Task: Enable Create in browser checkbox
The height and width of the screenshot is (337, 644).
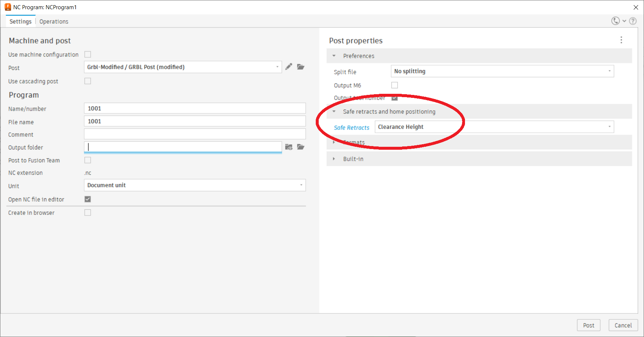Action: 87,212
